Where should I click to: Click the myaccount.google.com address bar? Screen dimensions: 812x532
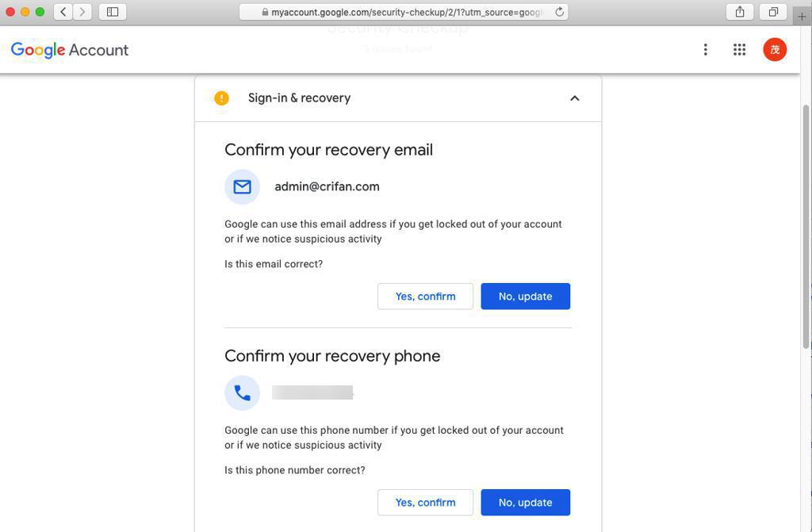pos(404,12)
